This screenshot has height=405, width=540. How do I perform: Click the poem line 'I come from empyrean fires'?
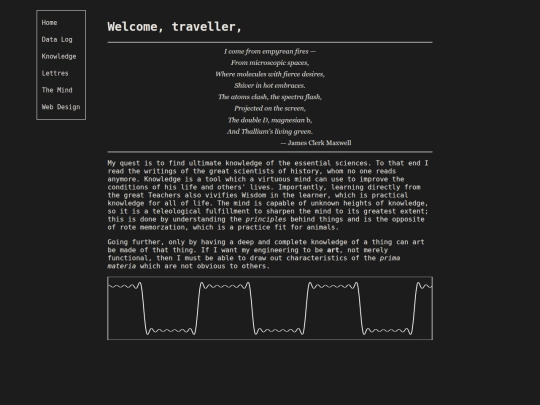[x=266, y=51]
